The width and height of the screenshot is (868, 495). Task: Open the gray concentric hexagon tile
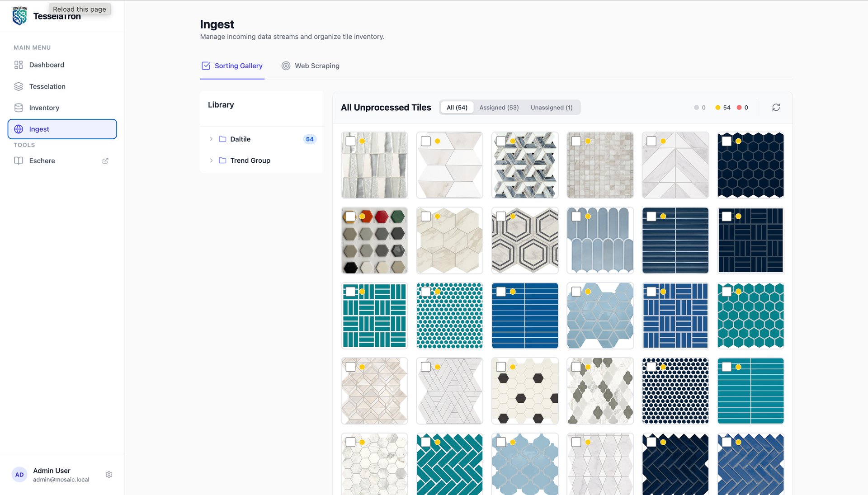point(525,240)
